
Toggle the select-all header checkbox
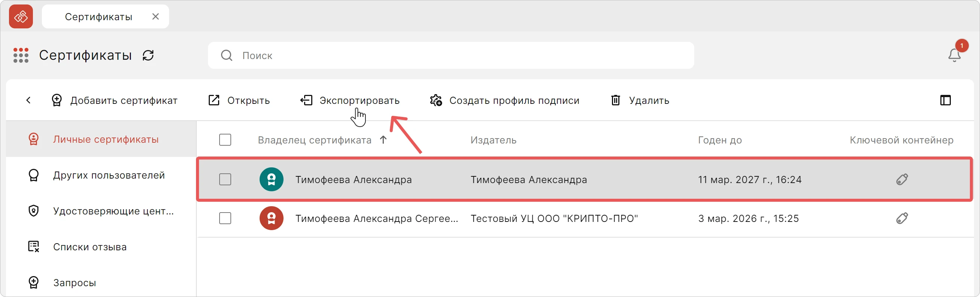225,140
